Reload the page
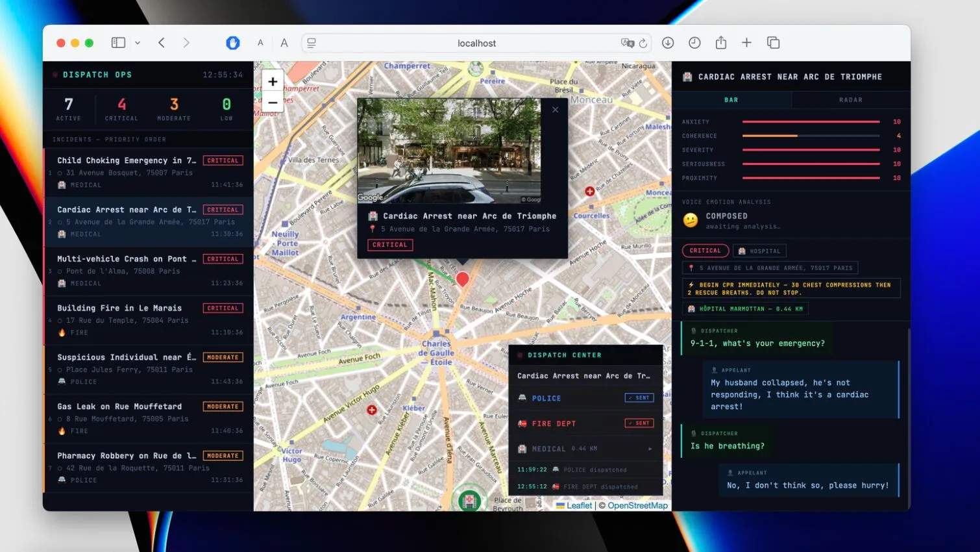 point(643,43)
